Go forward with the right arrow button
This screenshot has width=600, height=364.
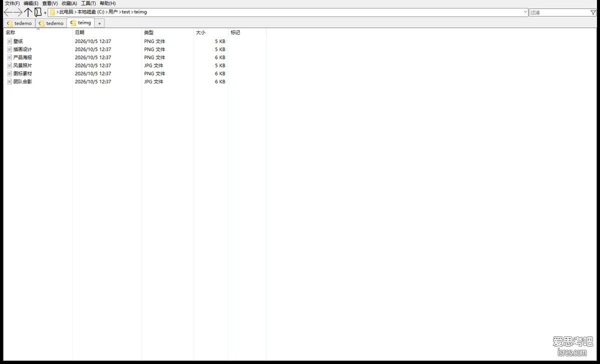[18, 12]
